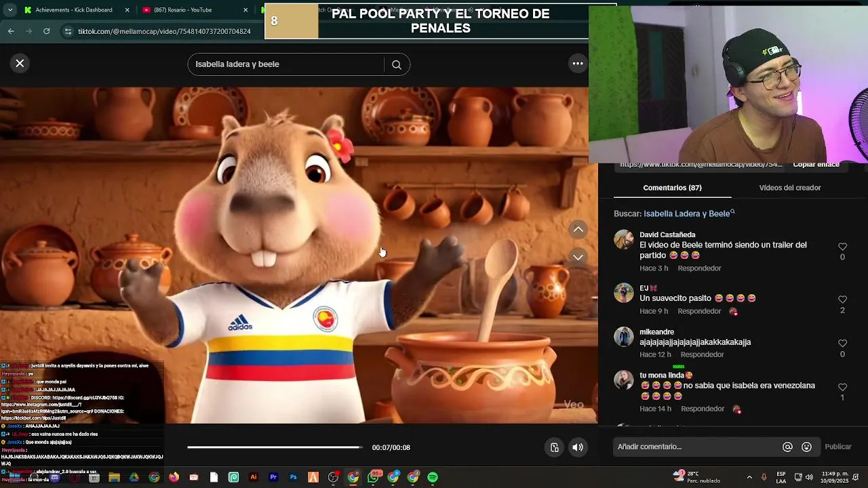Reply to David Castañeda's comment
The width and height of the screenshot is (868, 488).
(x=699, y=268)
